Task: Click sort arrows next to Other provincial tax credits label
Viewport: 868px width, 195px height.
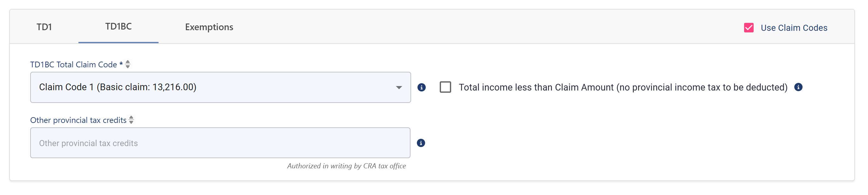Action: 132,120
